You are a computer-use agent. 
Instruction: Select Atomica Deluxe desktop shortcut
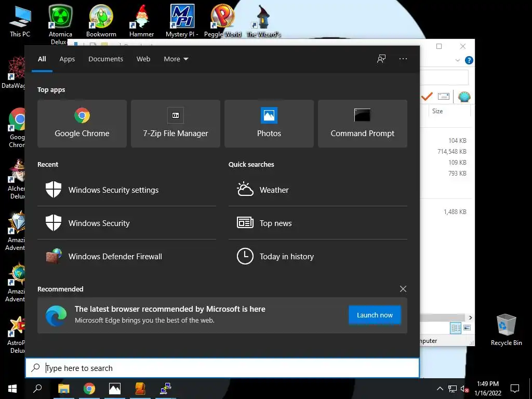[x=60, y=24]
